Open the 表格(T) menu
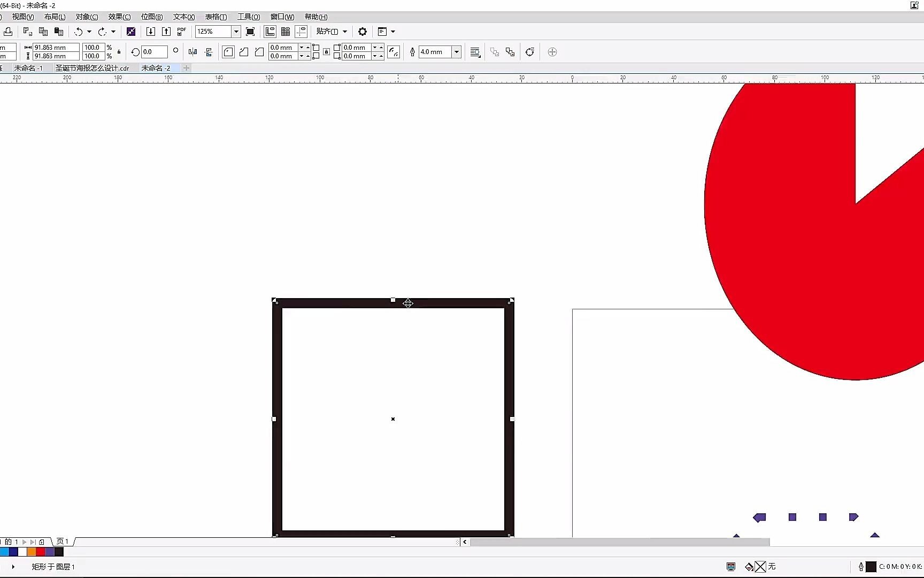This screenshot has height=578, width=924. click(216, 17)
